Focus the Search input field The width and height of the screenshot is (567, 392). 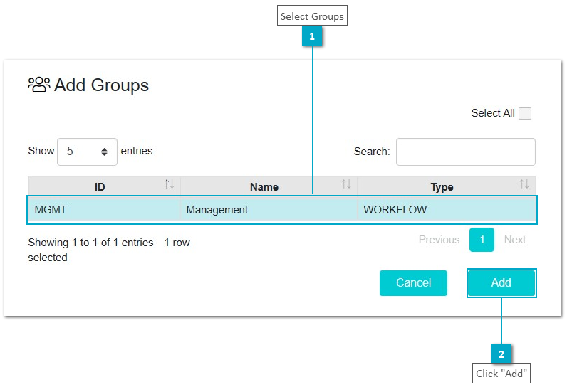click(465, 152)
